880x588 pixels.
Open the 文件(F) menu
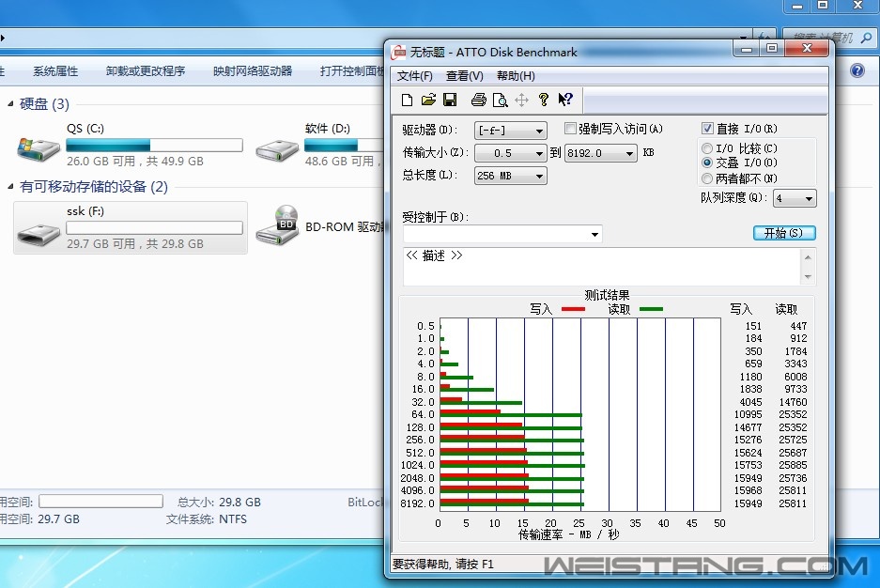(415, 76)
